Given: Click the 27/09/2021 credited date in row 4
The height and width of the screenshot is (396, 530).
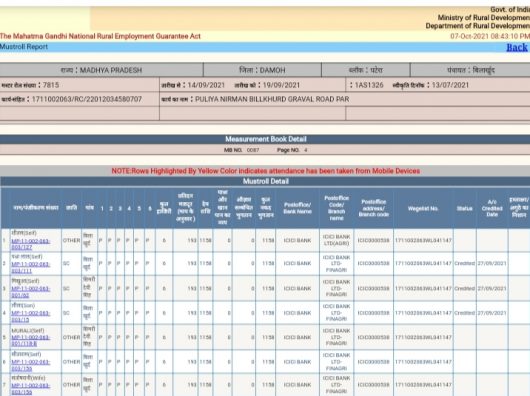Looking at the screenshot, I should pyautogui.click(x=492, y=313).
